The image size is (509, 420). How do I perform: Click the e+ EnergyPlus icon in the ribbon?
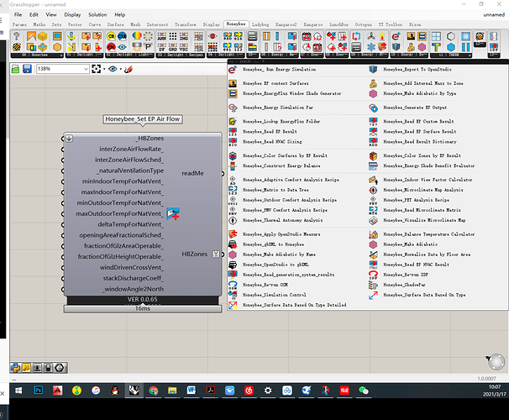click(396, 36)
